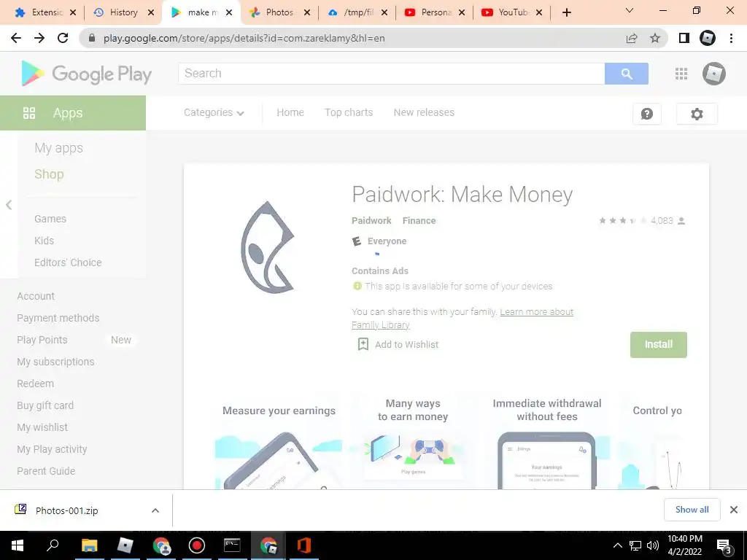
Task: Click the browser back arrow
Action: pyautogui.click(x=16, y=38)
